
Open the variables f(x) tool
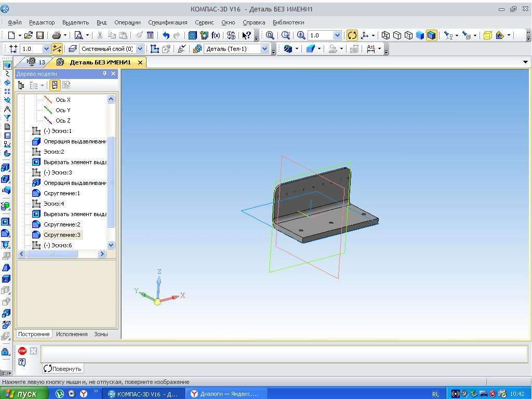(x=216, y=35)
